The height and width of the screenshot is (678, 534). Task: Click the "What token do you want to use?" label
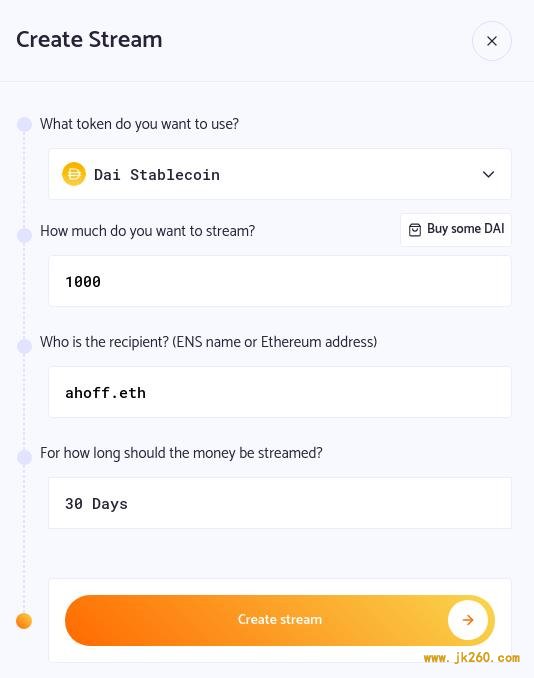point(139,124)
